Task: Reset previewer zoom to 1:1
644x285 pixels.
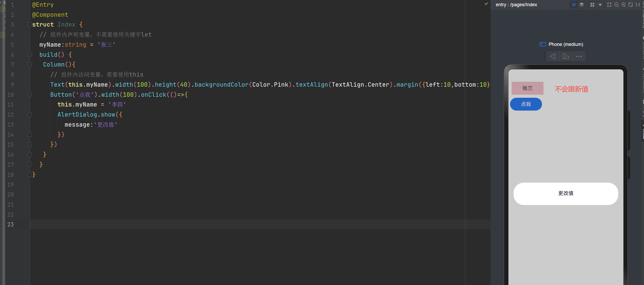Action: tap(638, 5)
